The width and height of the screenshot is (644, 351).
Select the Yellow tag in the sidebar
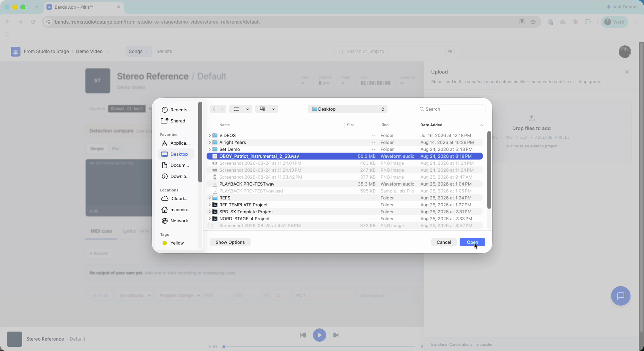[x=173, y=243]
